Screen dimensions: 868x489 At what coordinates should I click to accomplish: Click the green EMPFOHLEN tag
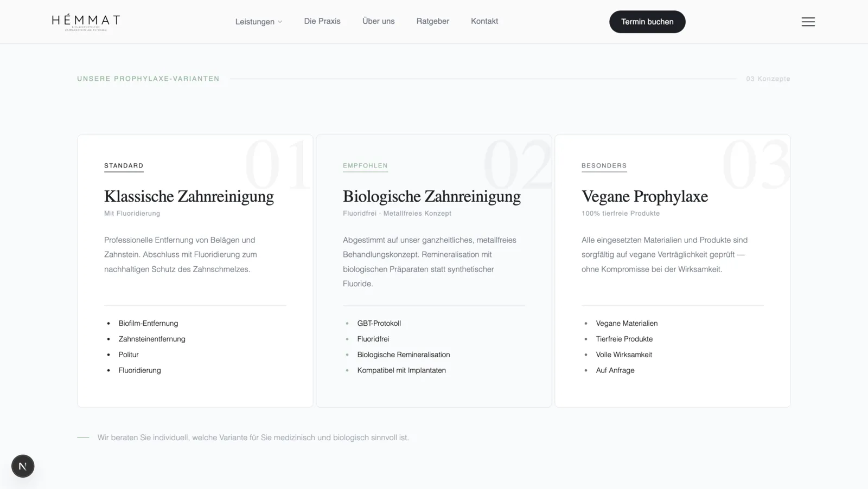[365, 166]
